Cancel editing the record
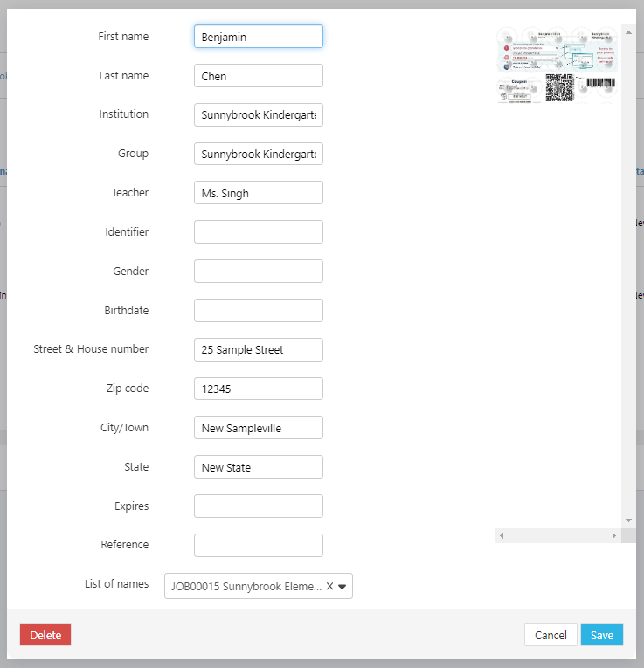644x668 pixels. click(551, 635)
